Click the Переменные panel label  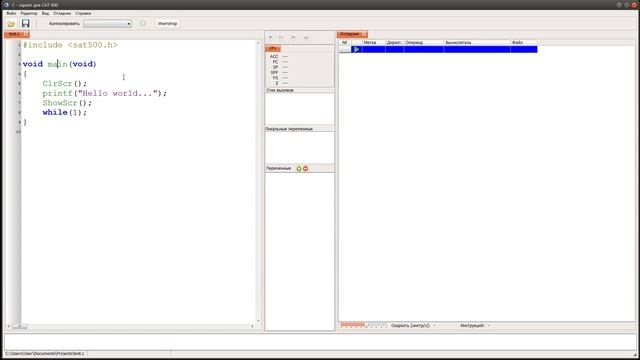click(278, 169)
